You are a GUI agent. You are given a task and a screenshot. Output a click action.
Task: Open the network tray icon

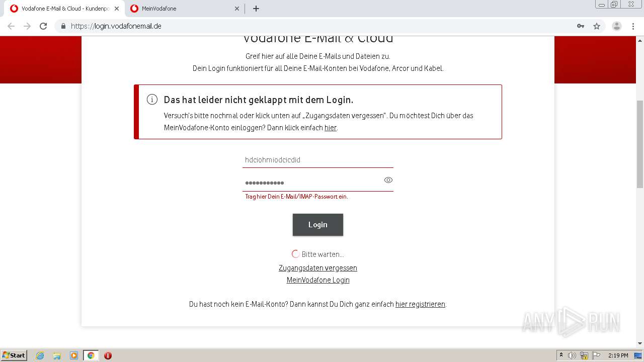(584, 355)
